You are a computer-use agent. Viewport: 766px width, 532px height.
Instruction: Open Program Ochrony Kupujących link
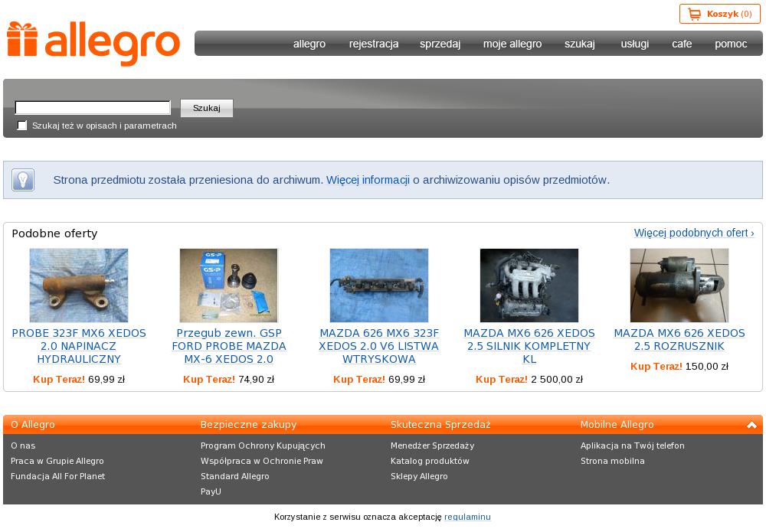tap(263, 446)
